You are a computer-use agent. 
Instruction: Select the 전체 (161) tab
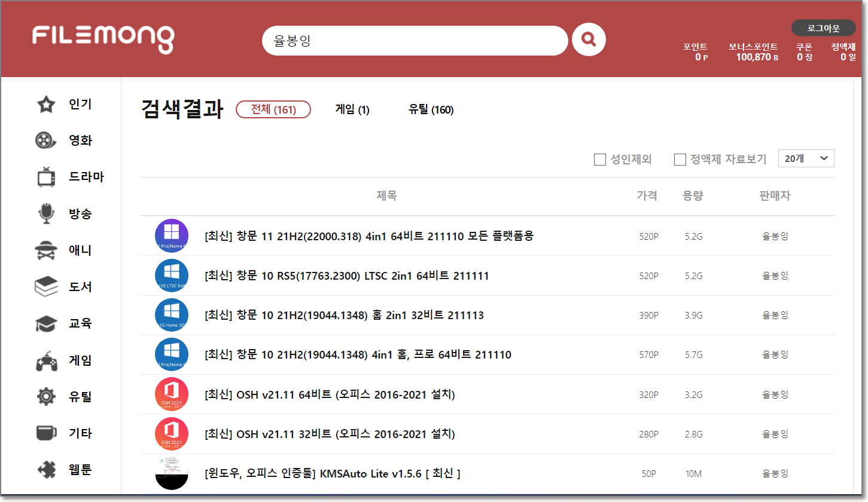[x=273, y=109]
